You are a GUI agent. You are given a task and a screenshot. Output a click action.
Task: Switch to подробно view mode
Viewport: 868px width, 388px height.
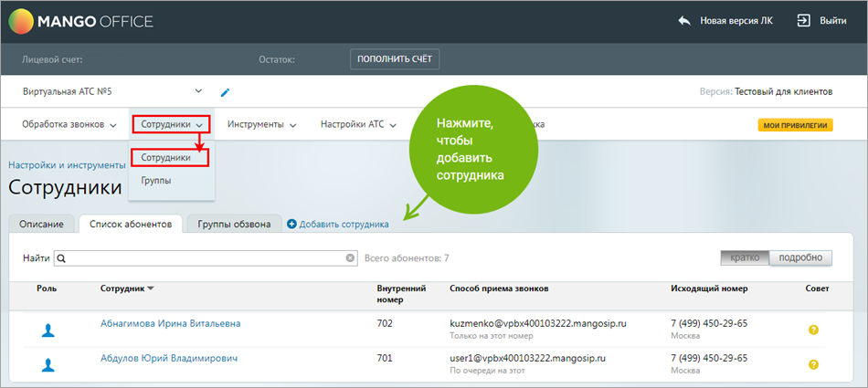(x=800, y=258)
